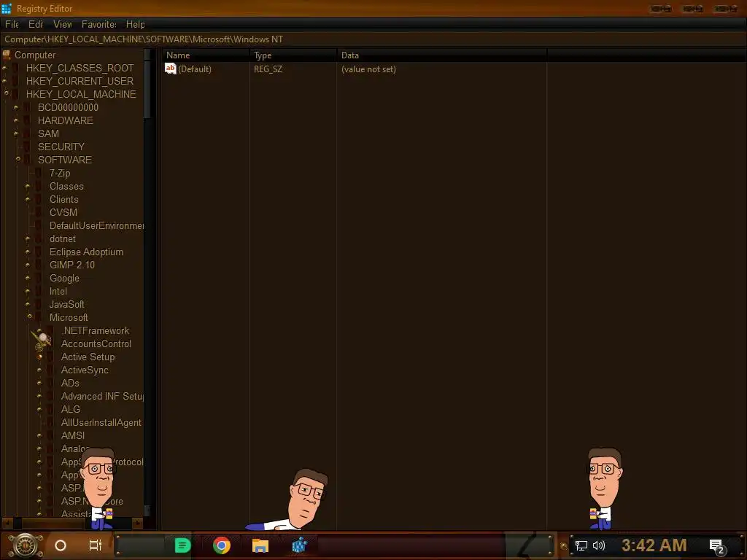Click the (value not set) data cell
Image resolution: width=747 pixels, height=560 pixels.
(368, 69)
